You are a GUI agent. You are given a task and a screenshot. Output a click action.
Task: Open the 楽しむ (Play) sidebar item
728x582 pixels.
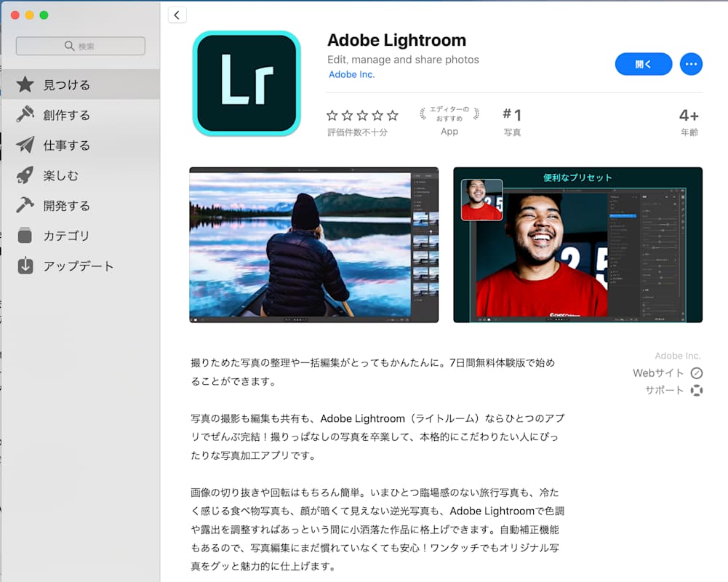pos(80,175)
